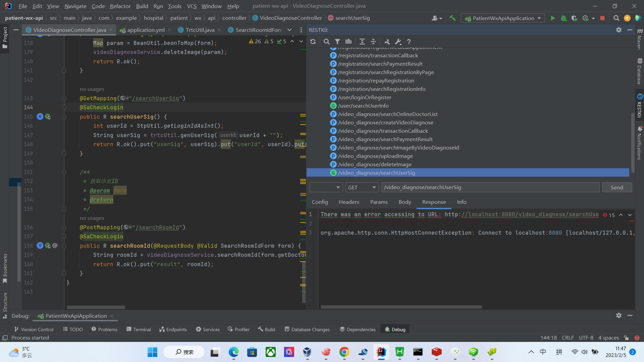
Task: Fold the searchUserSig method at its gutter toggle
Action: click(x=64, y=117)
